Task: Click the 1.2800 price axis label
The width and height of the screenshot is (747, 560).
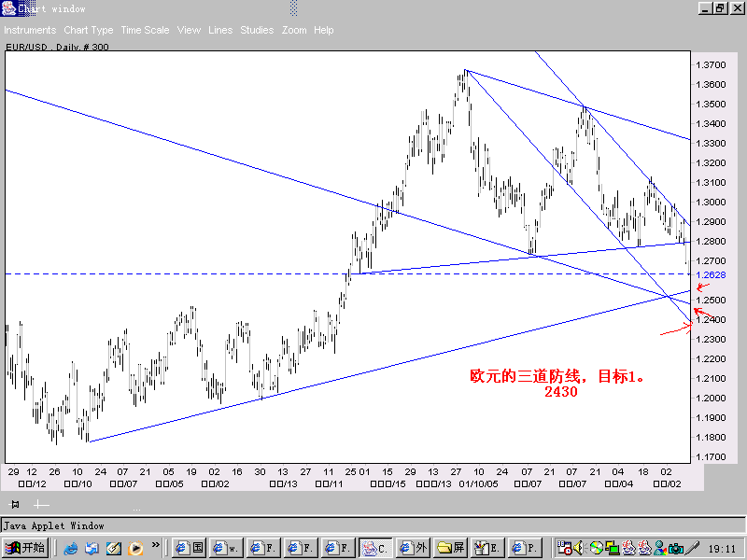Action: click(711, 241)
